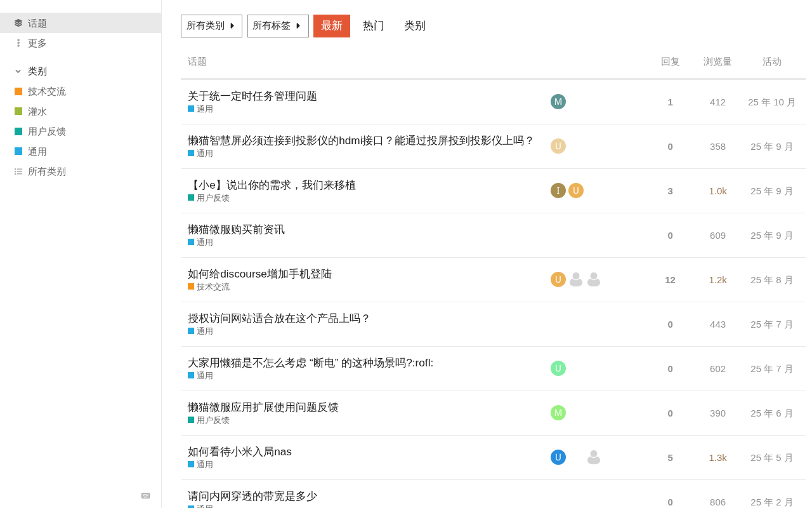Open the 灌水 category in sidebar

coord(37,112)
